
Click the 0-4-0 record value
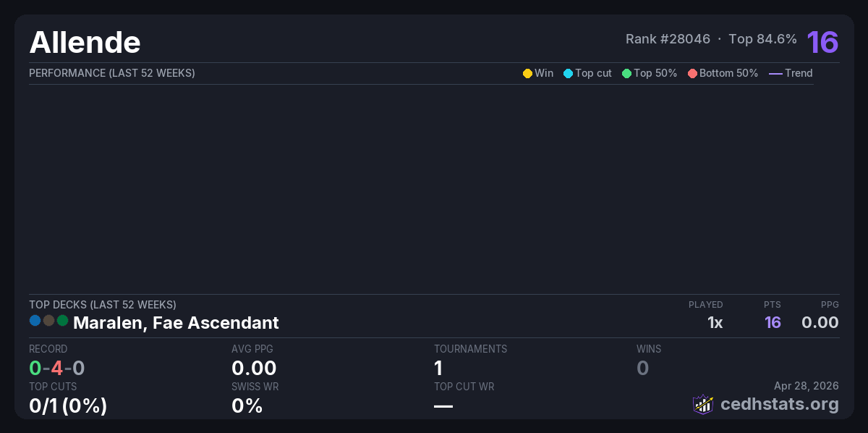[57, 368]
